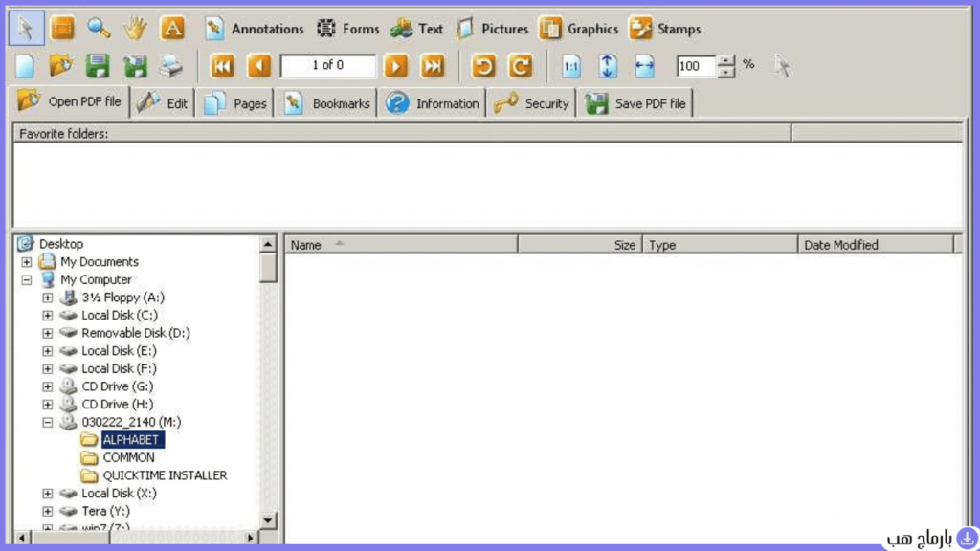Set zoom to actual size 1:1
980x551 pixels.
click(570, 66)
